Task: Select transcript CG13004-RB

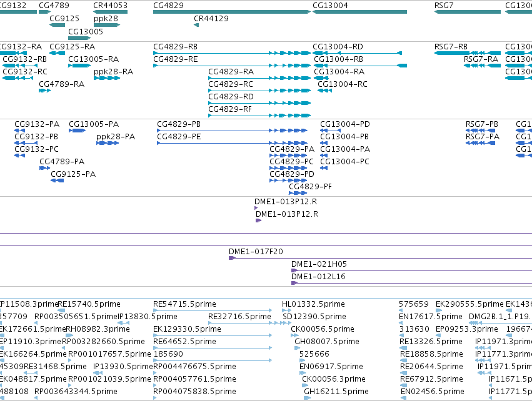Action: tap(359, 66)
